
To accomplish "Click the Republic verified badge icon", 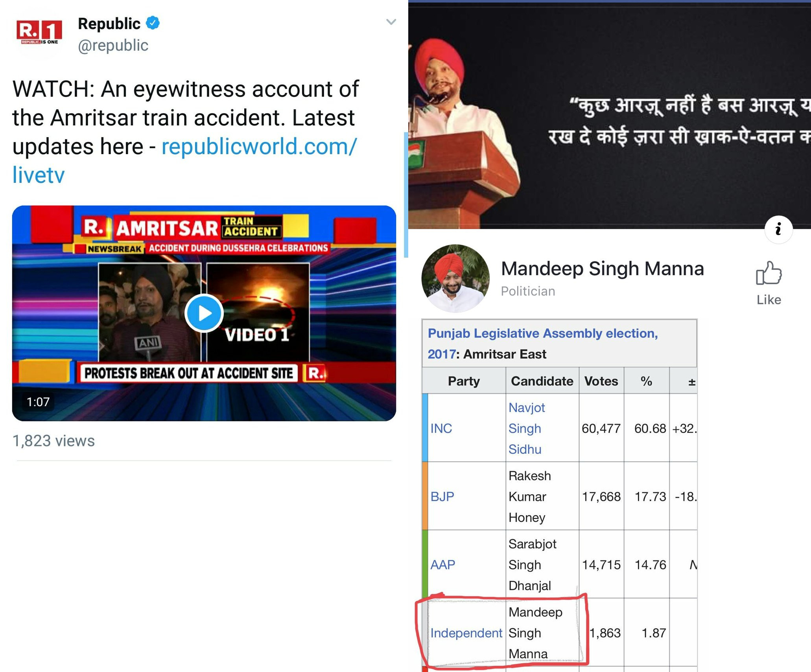I will pyautogui.click(x=153, y=23).
